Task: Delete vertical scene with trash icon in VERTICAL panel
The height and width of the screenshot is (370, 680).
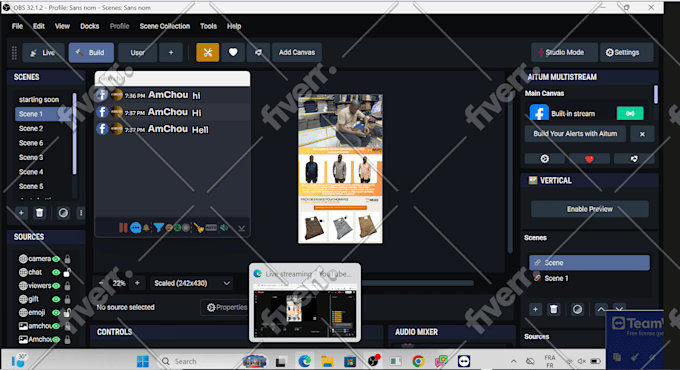Action: point(553,309)
